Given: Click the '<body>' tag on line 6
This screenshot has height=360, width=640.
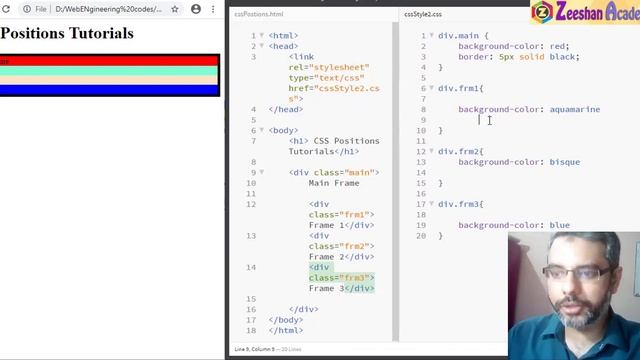Looking at the screenshot, I should point(283,131).
